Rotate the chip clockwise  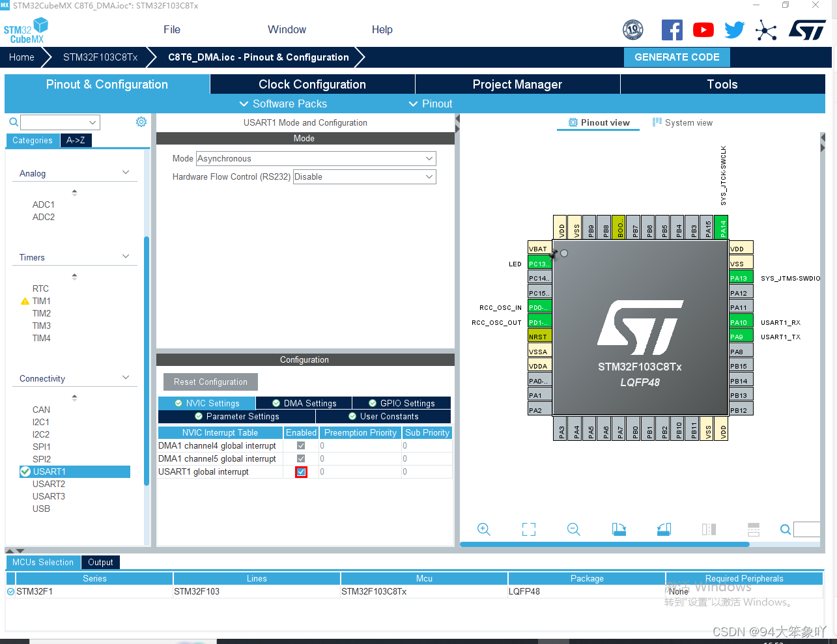click(618, 529)
